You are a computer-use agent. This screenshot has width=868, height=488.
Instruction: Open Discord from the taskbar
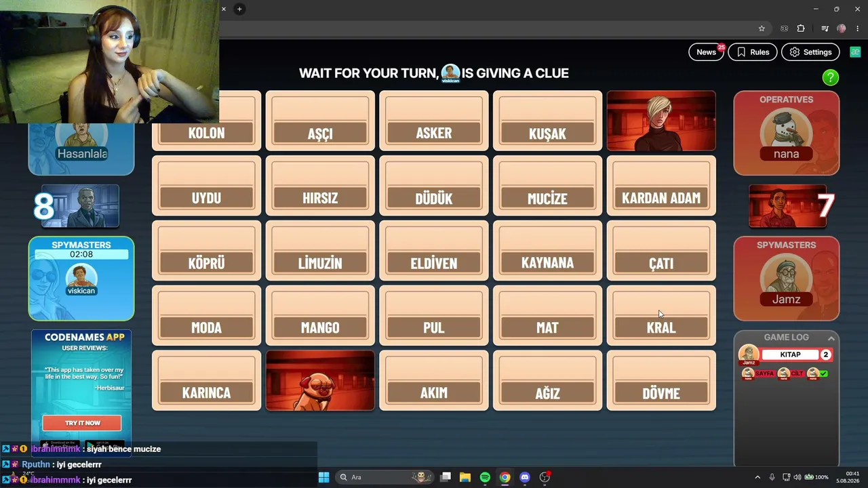click(524, 477)
